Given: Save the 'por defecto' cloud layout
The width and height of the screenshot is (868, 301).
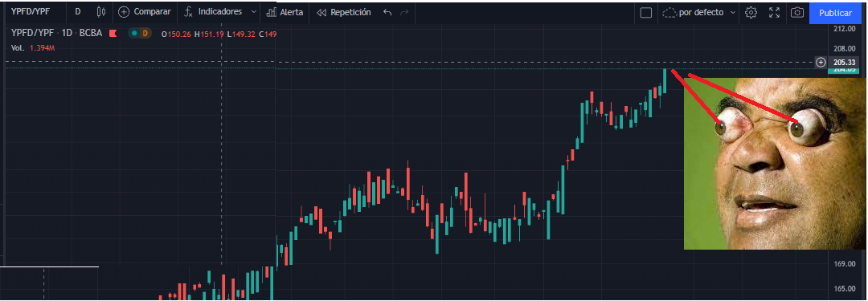Looking at the screenshot, I should (x=693, y=12).
